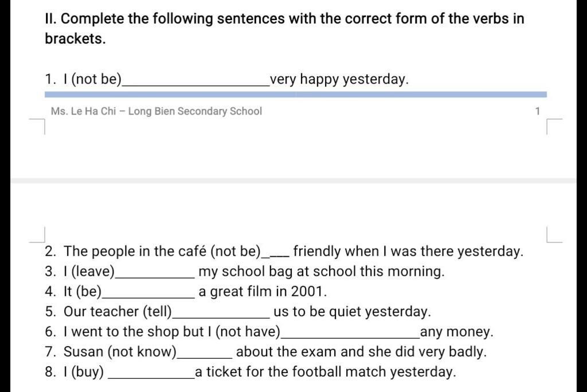The image size is (587, 392).
Task: Click the words "very happy yesterday"
Action: click(339, 79)
